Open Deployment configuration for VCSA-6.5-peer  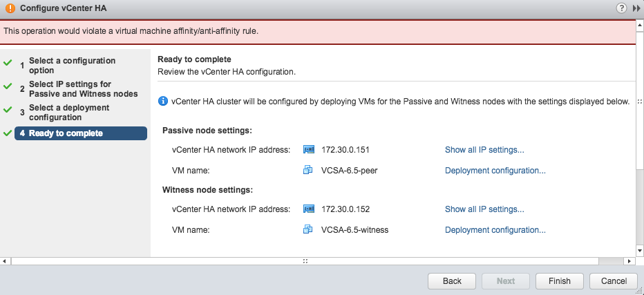point(495,171)
